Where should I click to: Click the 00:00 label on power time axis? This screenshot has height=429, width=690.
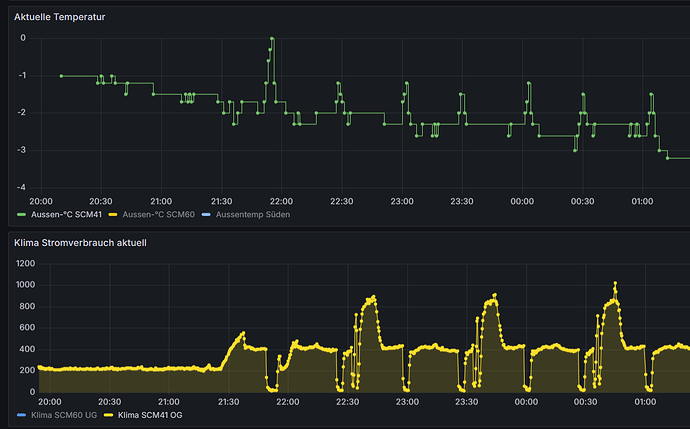(522, 401)
